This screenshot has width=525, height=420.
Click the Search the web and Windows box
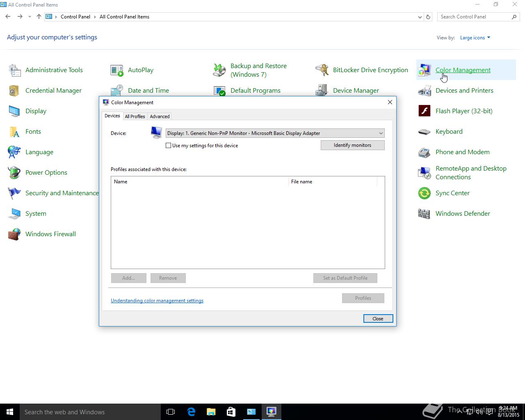click(x=90, y=412)
